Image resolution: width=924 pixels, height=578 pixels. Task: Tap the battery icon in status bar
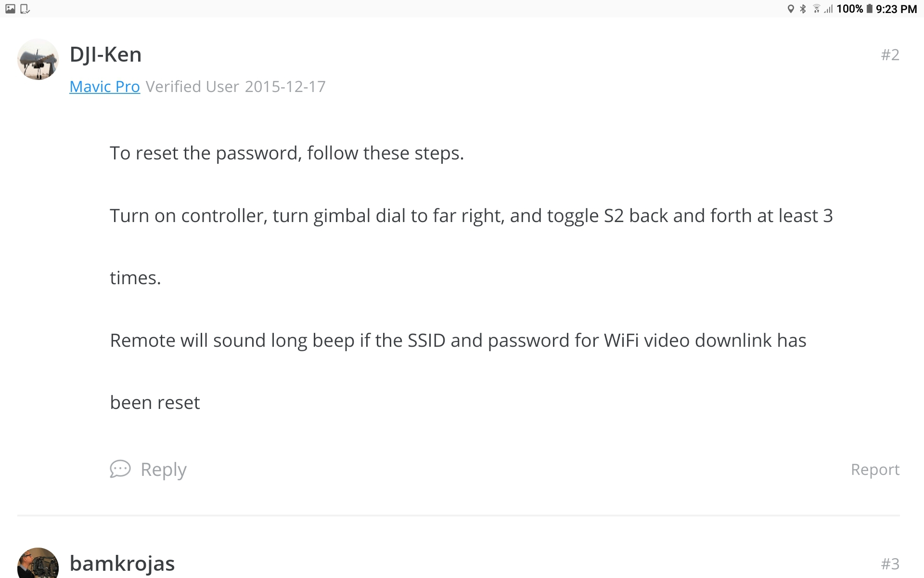(x=869, y=9)
